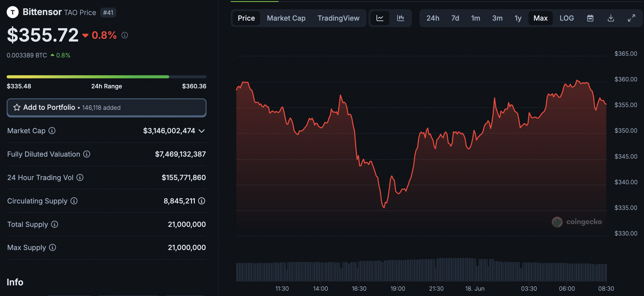Click Circulating Supply label info icon
The width and height of the screenshot is (644, 296).
click(74, 201)
